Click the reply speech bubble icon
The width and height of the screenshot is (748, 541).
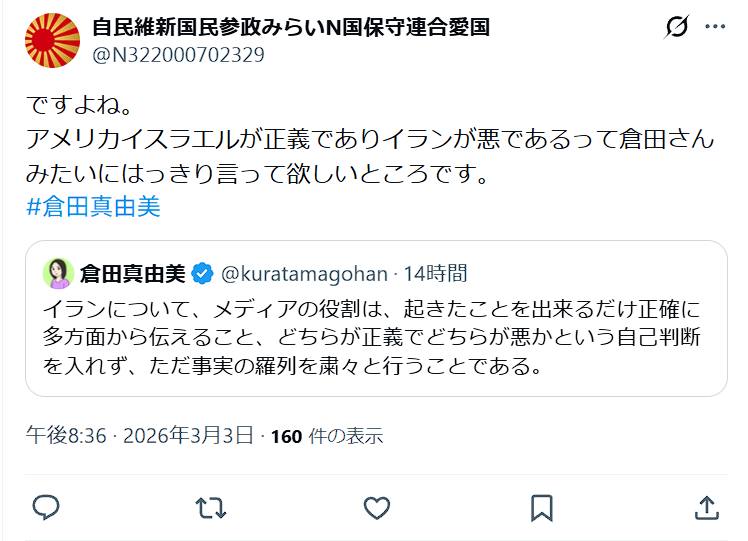pos(46,507)
